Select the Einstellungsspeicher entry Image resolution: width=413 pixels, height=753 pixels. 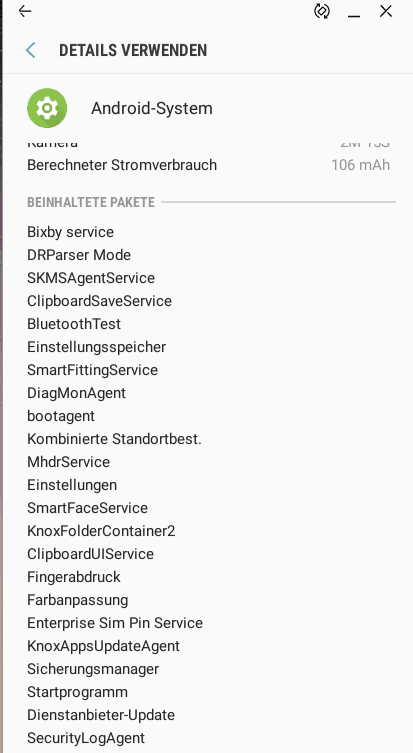click(97, 347)
